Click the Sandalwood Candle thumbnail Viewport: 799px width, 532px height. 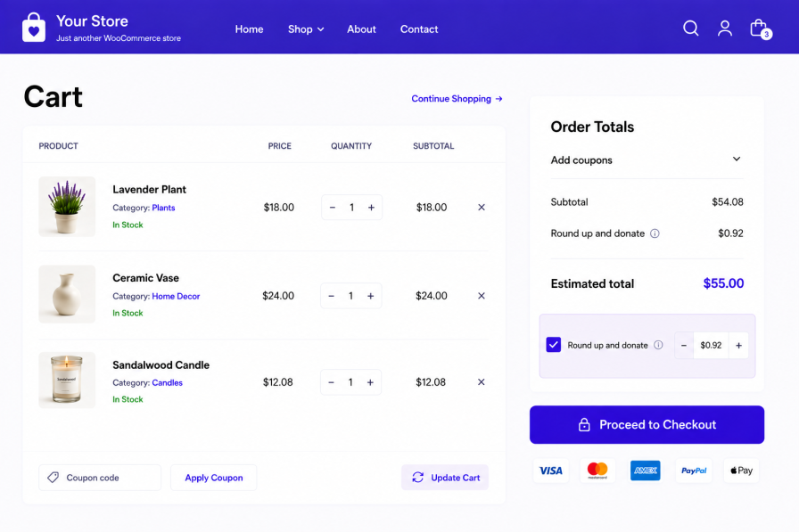coord(67,380)
